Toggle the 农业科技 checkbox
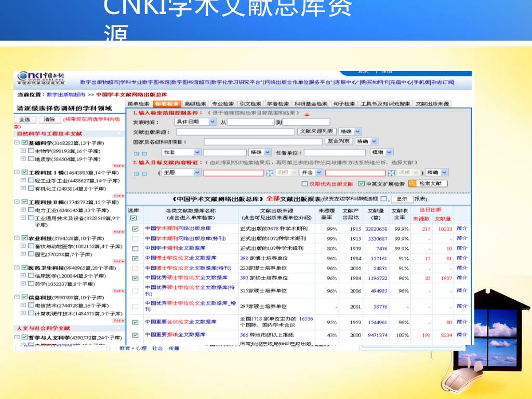The image size is (532, 399). tap(24, 238)
